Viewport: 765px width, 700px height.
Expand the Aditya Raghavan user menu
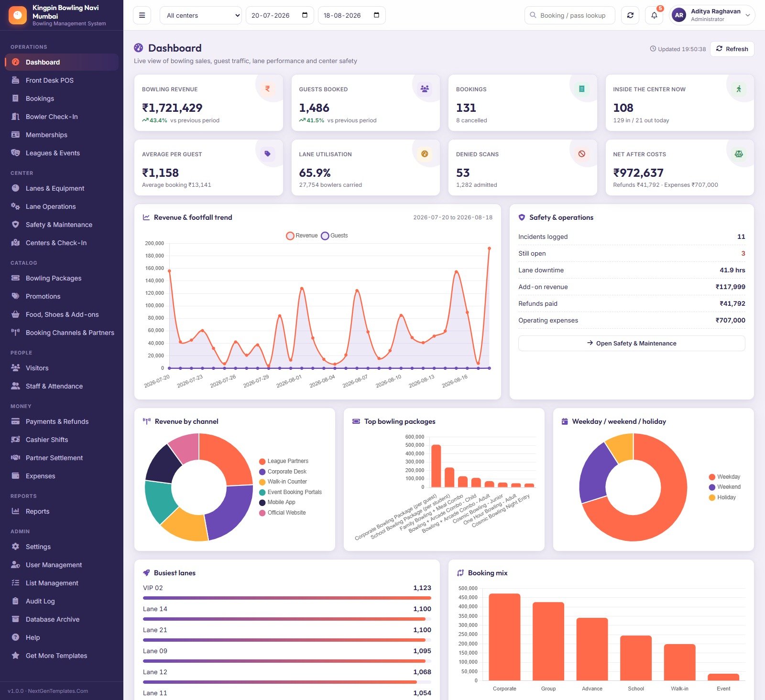712,15
